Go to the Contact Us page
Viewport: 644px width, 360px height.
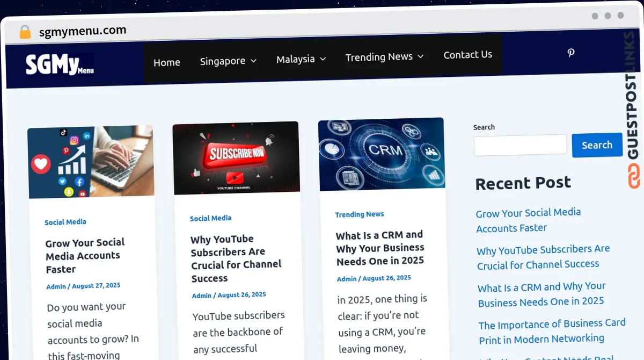467,55
